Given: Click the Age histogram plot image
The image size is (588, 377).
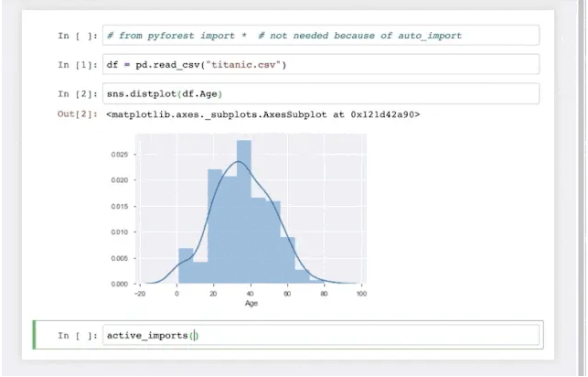Looking at the screenshot, I should (239, 221).
